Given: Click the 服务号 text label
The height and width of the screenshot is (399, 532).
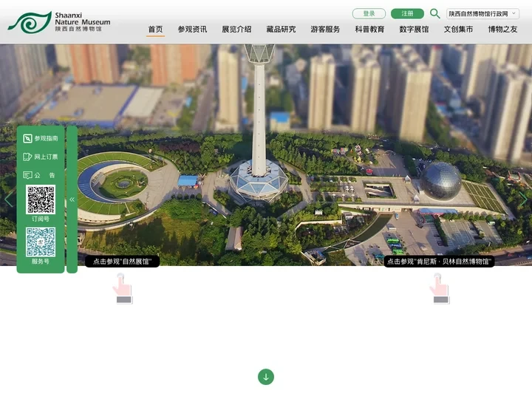Looking at the screenshot, I should click(41, 262).
